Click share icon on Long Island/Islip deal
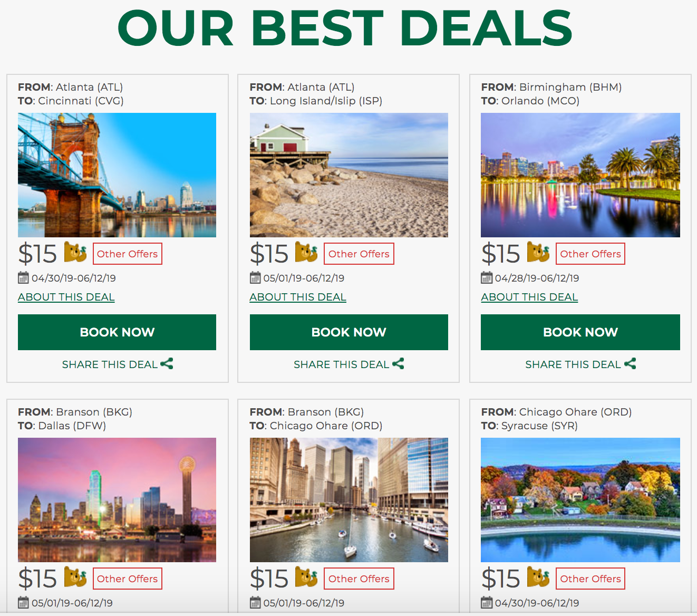 398,363
